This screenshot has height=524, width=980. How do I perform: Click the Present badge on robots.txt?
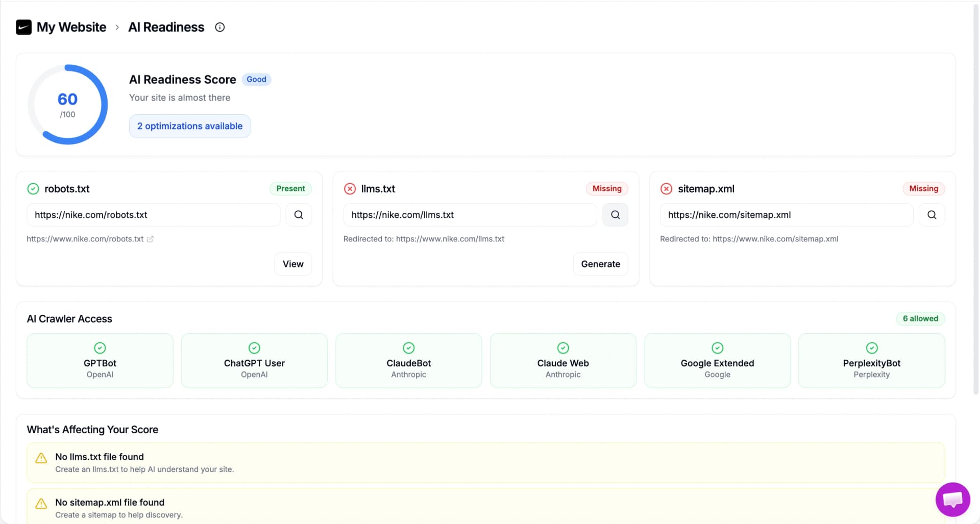click(x=290, y=188)
